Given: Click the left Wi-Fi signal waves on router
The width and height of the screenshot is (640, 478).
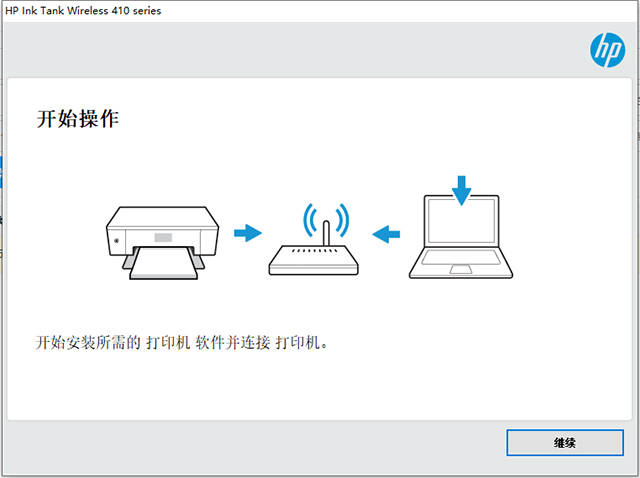Looking at the screenshot, I should pos(309,220).
